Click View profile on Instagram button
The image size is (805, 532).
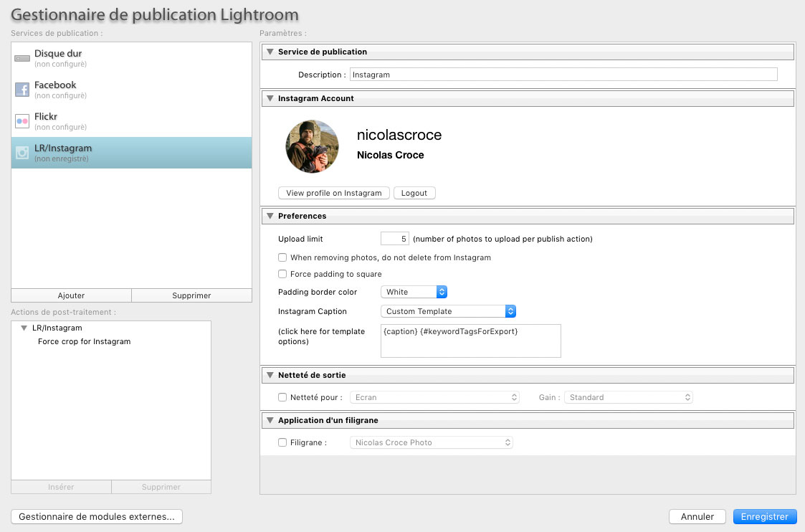tap(333, 193)
